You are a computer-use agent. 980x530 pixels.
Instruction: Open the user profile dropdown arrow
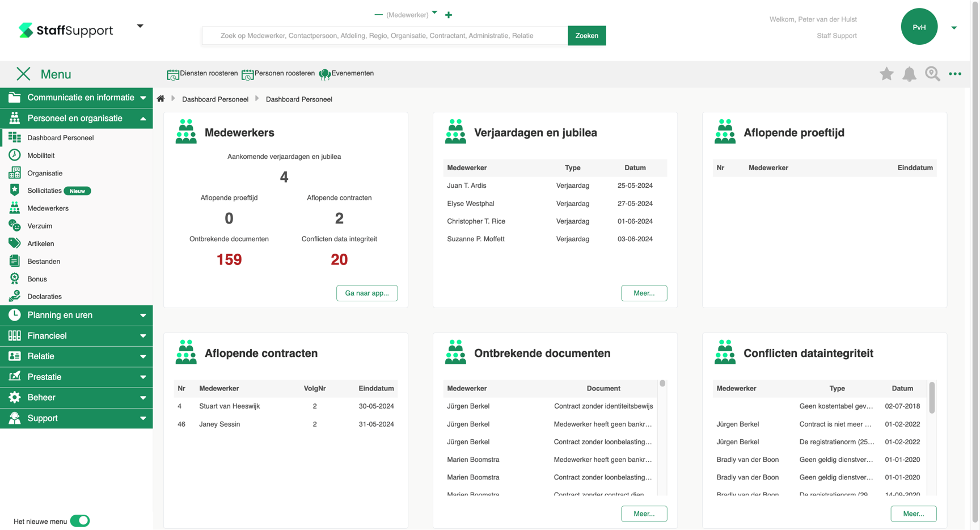[x=954, y=27]
